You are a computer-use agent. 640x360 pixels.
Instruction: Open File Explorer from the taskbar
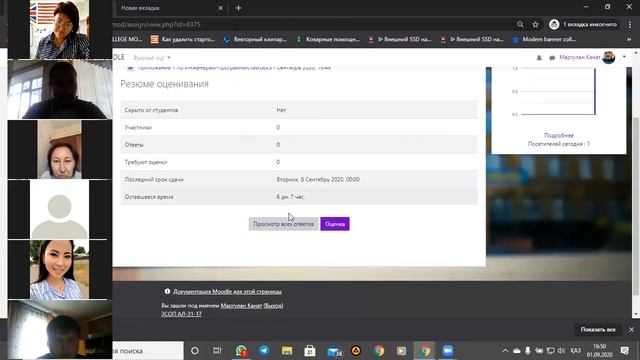[287, 351]
